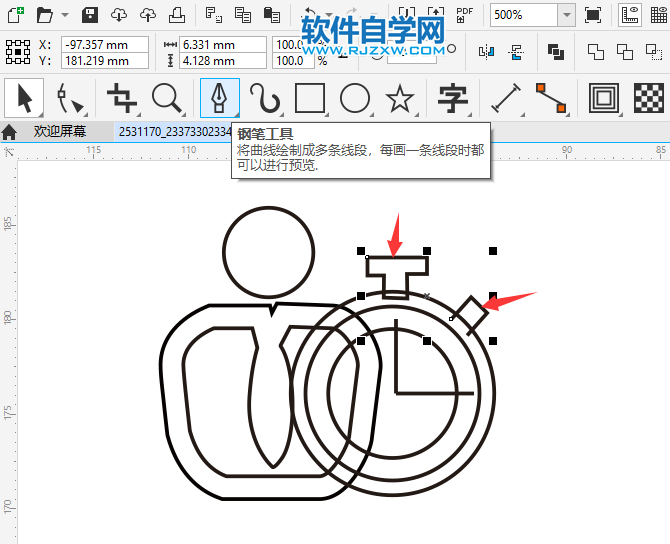Image resolution: width=670 pixels, height=544 pixels.
Task: Expand the Open recent files dropdown arrow
Action: click(65, 15)
